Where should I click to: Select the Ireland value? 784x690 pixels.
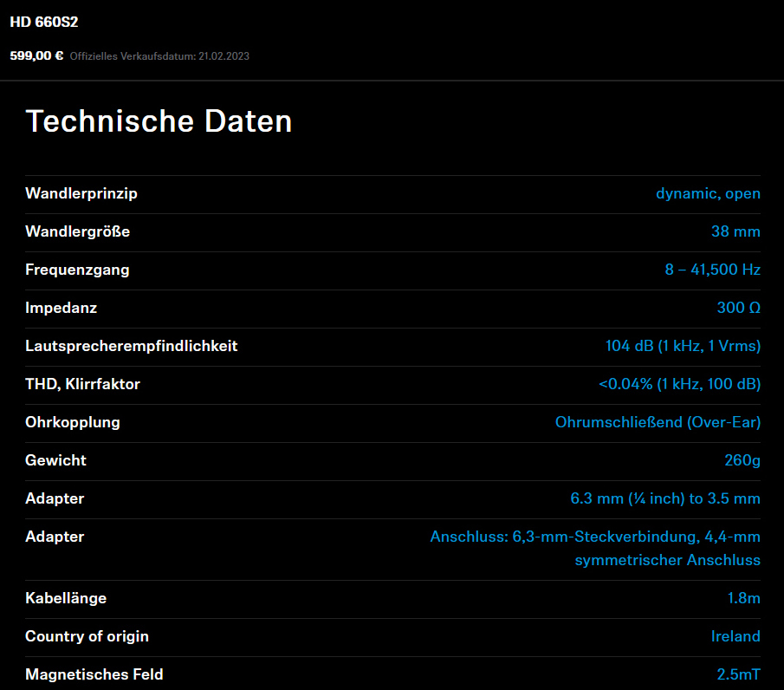coord(735,636)
